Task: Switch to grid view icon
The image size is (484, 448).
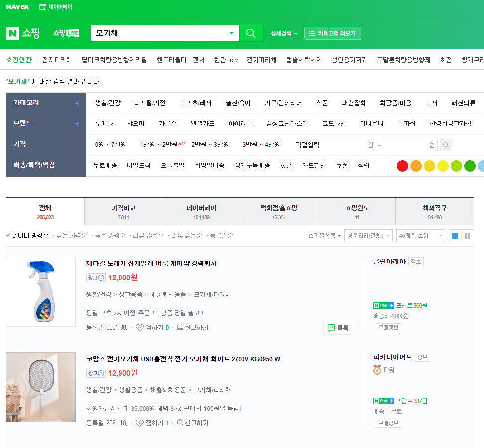Action: (468, 236)
